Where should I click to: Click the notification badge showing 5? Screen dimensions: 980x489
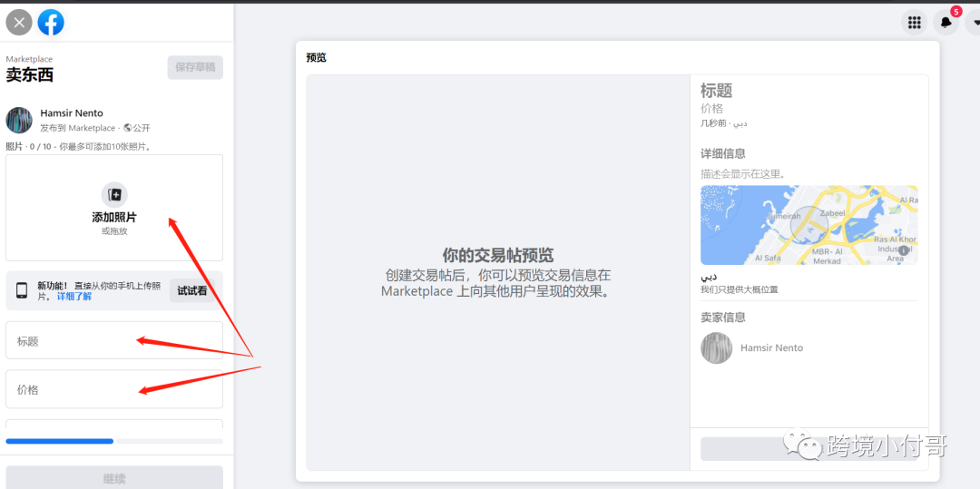pyautogui.click(x=955, y=11)
